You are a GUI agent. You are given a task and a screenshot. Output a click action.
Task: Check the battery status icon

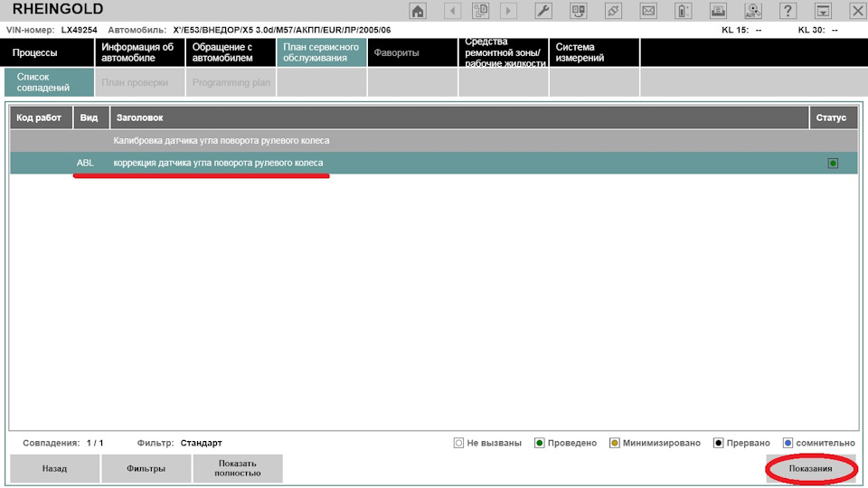pyautogui.click(x=684, y=11)
